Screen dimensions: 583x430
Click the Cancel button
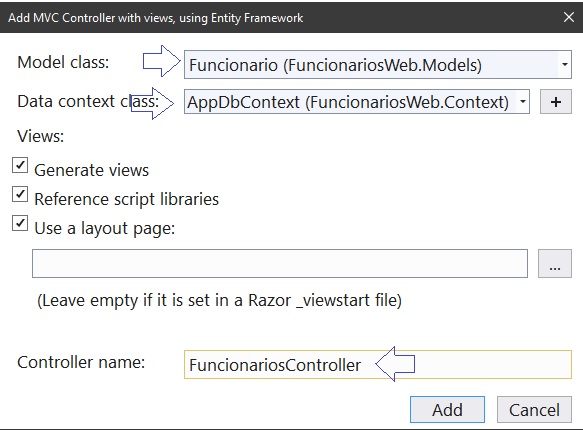point(534,410)
